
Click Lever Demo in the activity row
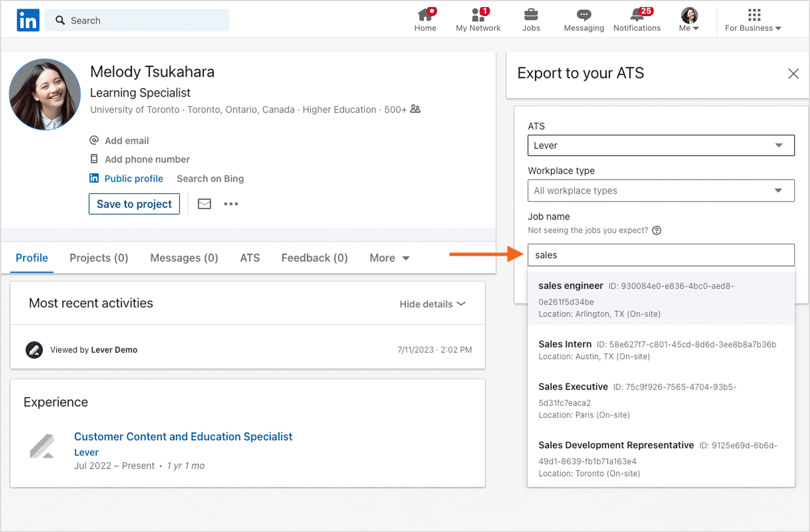point(114,350)
